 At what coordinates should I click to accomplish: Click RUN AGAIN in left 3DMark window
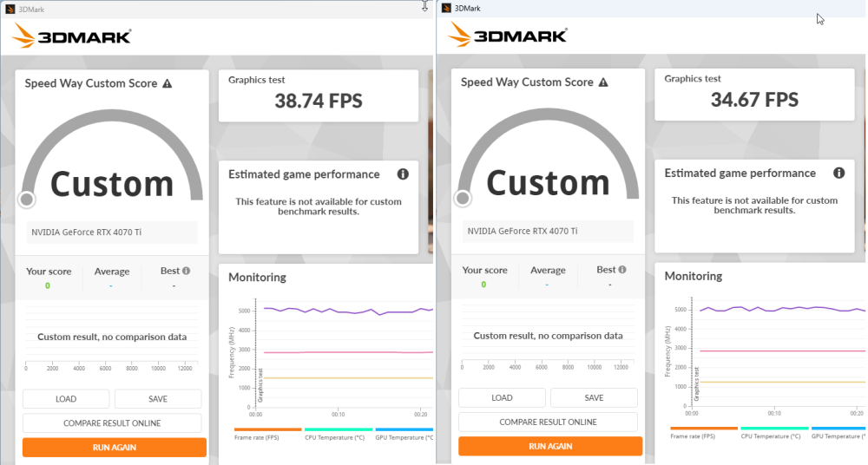tap(115, 448)
